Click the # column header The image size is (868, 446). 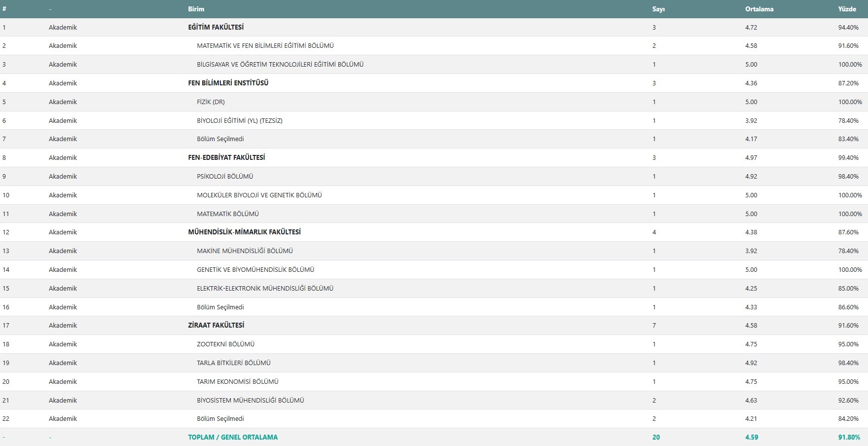pyautogui.click(x=4, y=9)
